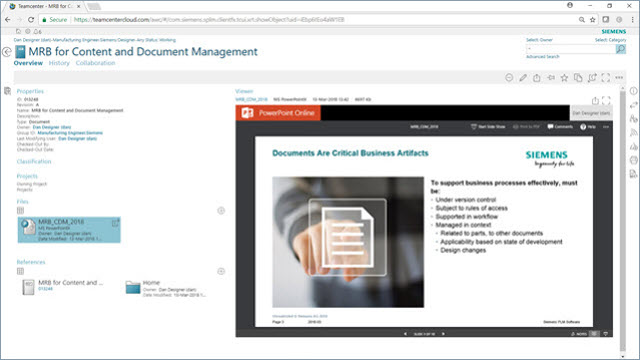Click the slide view icon in PowerPoint footer

(595, 334)
